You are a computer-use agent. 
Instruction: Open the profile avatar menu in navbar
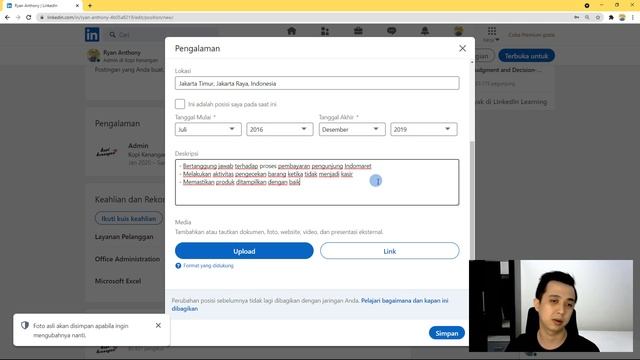click(458, 31)
